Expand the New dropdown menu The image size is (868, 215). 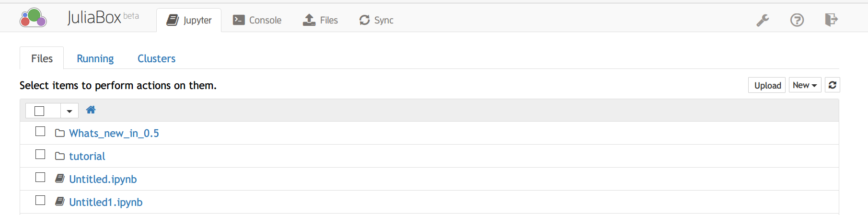click(805, 85)
